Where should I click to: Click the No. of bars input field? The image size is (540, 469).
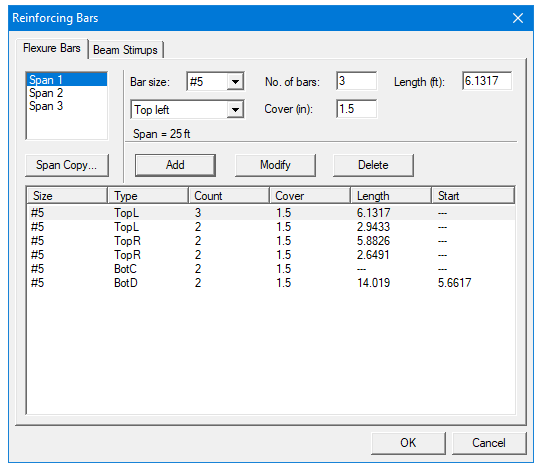pyautogui.click(x=356, y=81)
